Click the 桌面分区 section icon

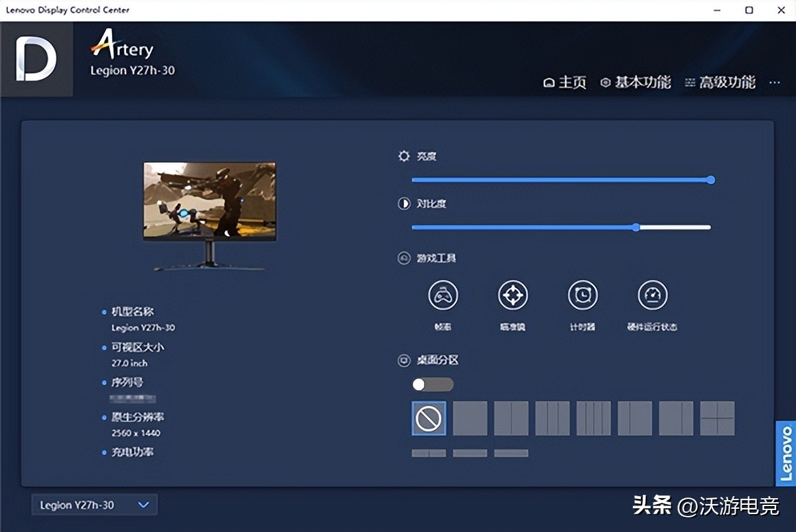click(x=404, y=360)
